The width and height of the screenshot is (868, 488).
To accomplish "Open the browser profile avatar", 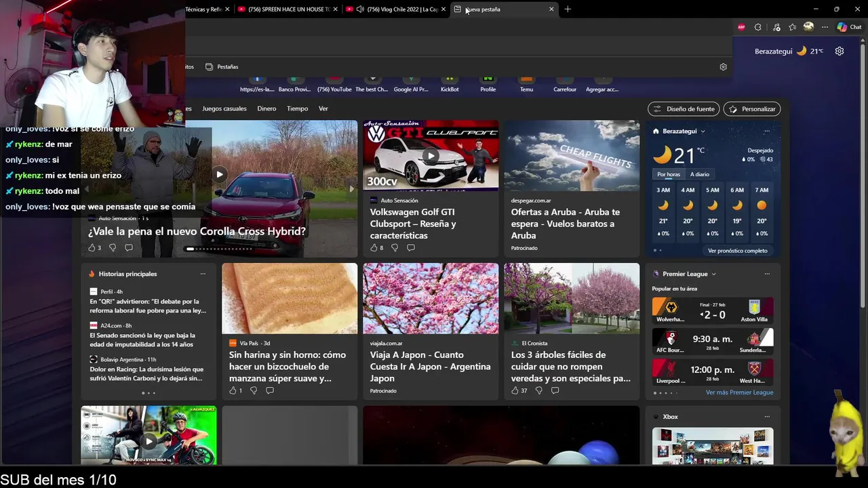I will pos(808,26).
